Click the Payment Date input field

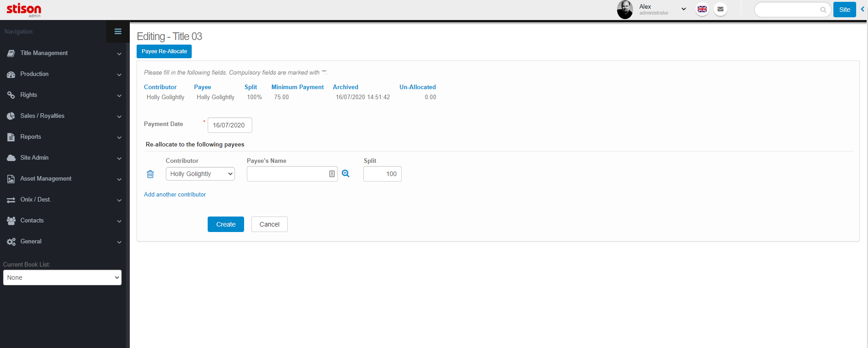[230, 125]
